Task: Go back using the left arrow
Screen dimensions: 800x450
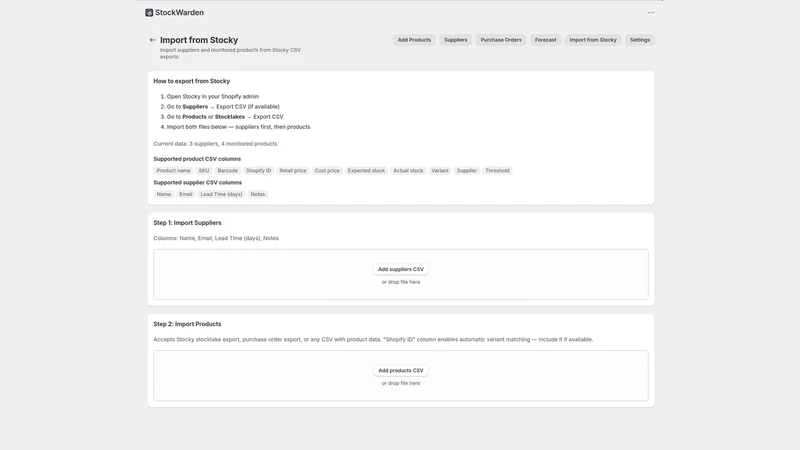Action: 152,40
